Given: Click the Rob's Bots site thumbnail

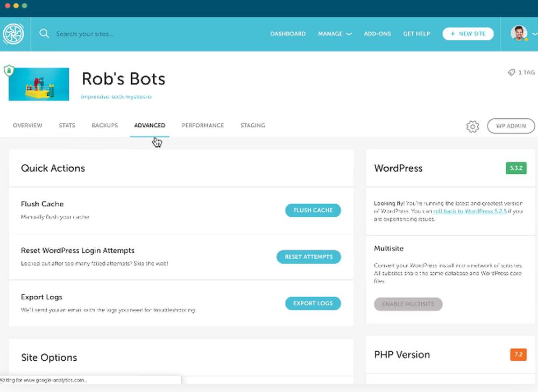Looking at the screenshot, I should [x=39, y=84].
